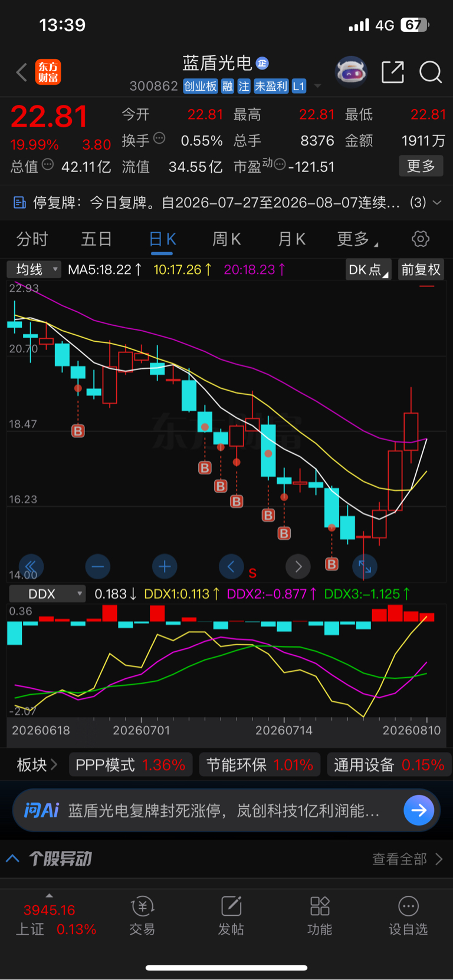Expand the announcement list chevron (3)

(437, 202)
